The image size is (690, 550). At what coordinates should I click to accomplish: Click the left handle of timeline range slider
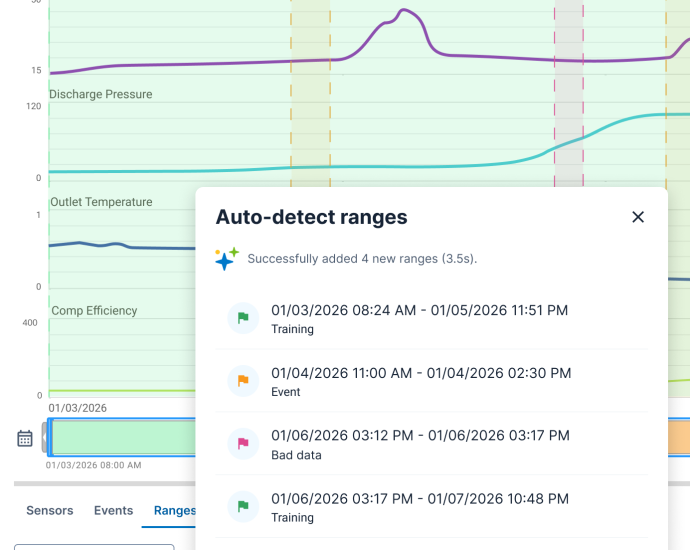pyautogui.click(x=46, y=438)
